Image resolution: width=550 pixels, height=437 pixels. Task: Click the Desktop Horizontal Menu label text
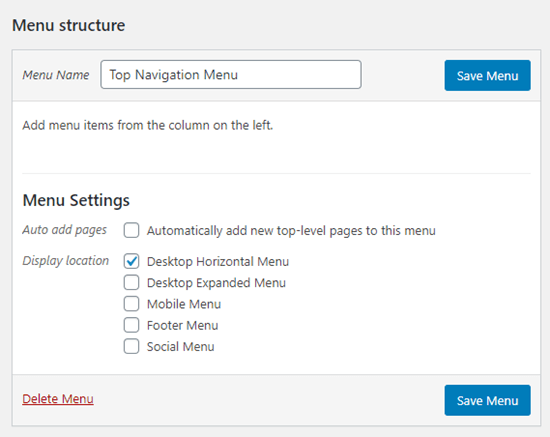click(218, 262)
